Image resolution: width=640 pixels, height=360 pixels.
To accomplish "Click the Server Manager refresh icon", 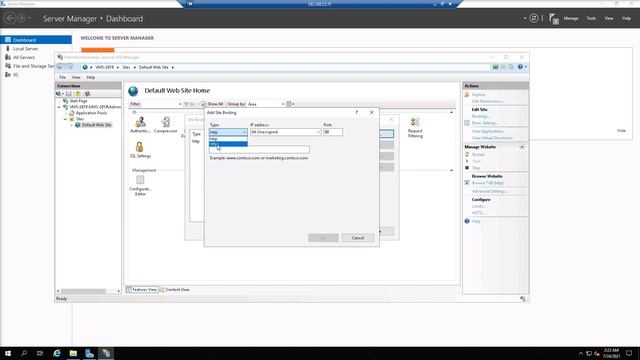I will tap(533, 18).
